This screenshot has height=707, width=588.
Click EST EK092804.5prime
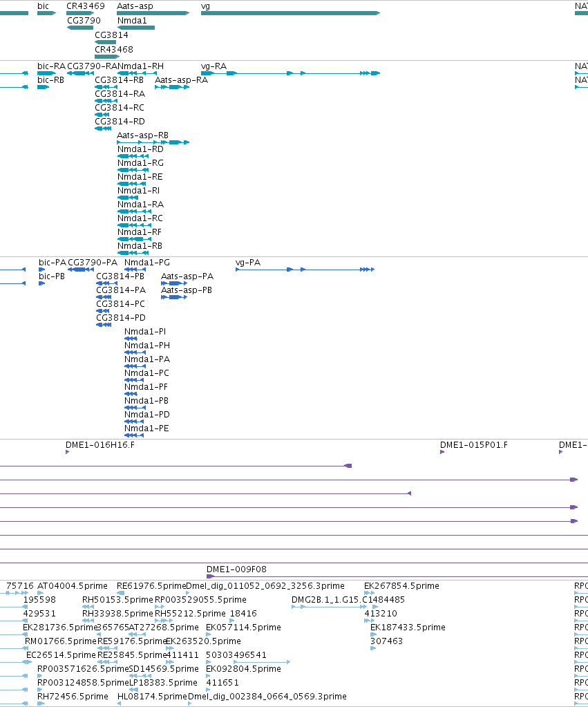pos(243,669)
